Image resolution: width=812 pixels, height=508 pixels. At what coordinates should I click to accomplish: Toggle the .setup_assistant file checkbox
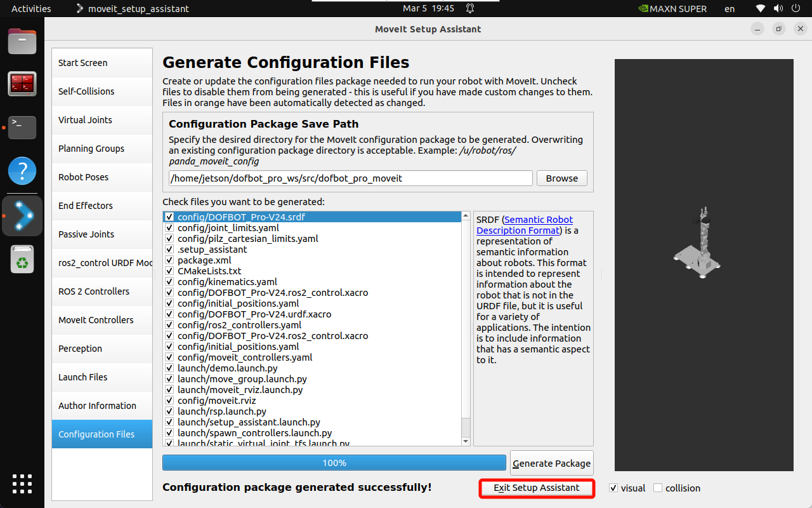169,250
